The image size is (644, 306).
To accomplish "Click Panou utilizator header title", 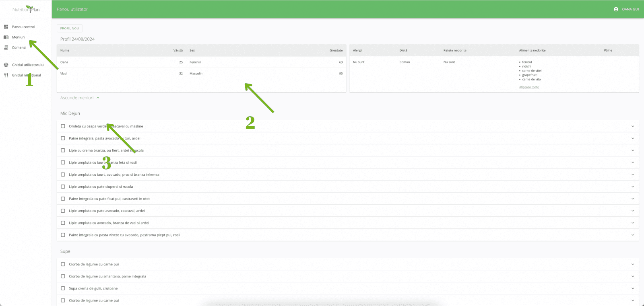I will click(72, 9).
